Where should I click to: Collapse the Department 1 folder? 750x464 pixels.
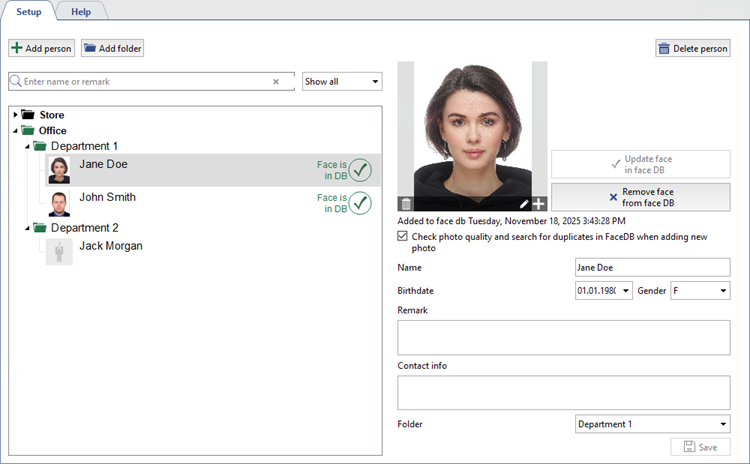click(x=26, y=146)
